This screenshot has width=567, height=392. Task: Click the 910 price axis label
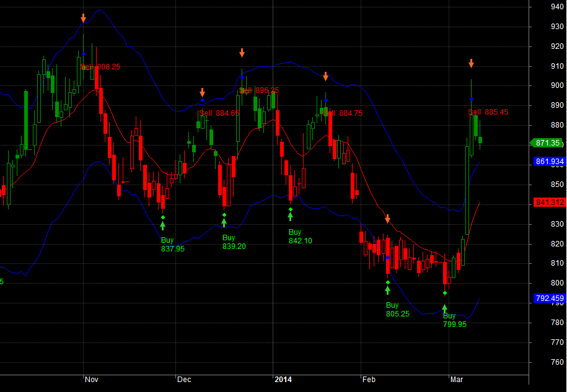tap(557, 66)
